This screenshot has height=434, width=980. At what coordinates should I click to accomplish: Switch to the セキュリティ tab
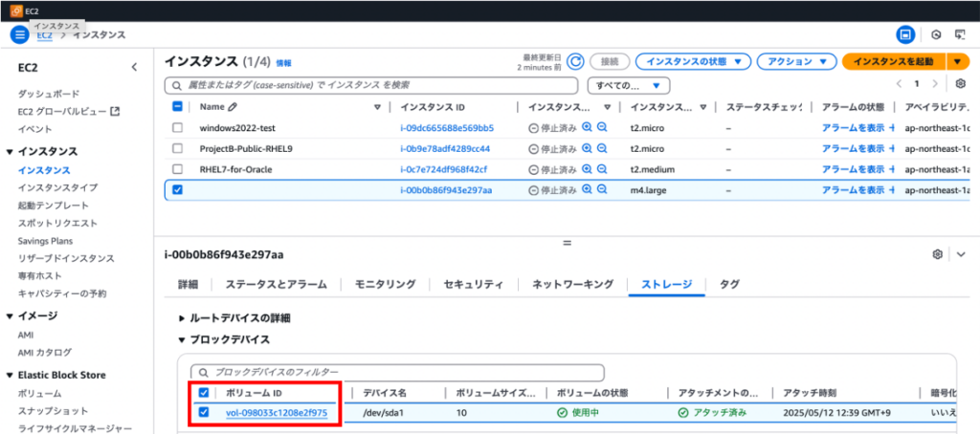[x=474, y=284]
